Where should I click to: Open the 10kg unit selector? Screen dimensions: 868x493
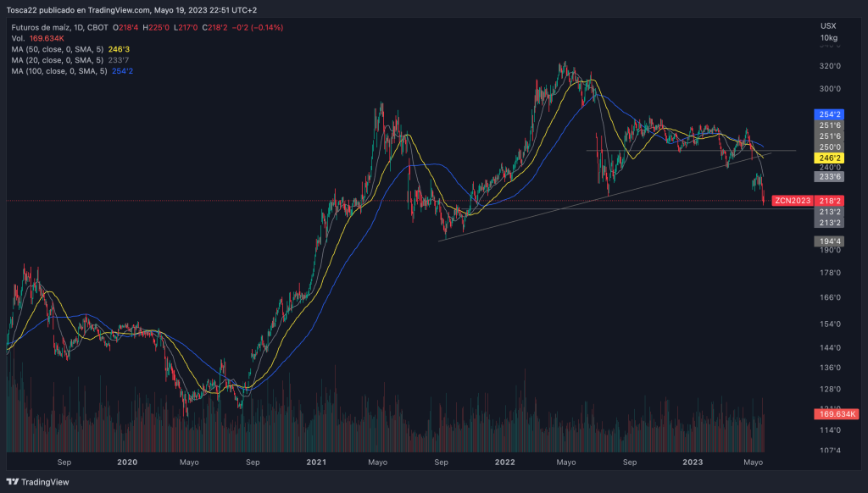click(828, 38)
